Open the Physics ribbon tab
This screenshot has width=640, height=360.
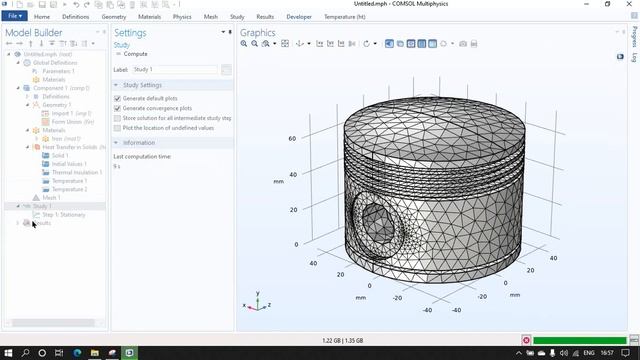[182, 17]
